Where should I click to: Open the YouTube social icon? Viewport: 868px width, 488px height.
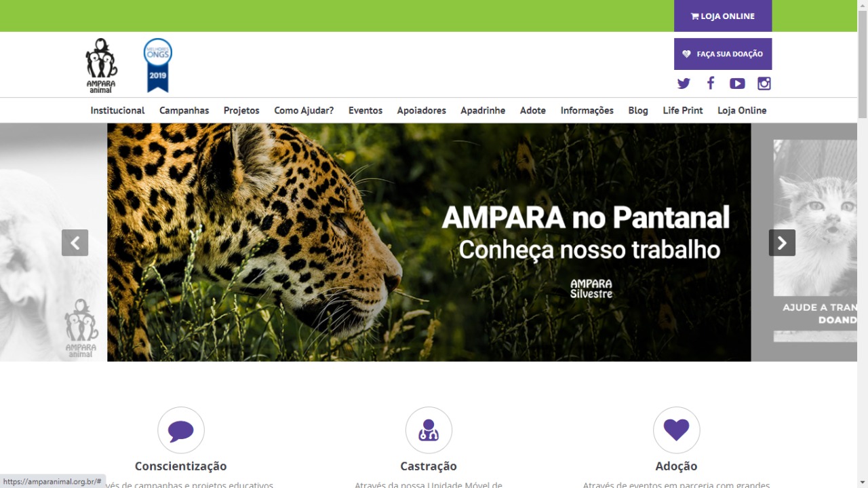pos(737,83)
